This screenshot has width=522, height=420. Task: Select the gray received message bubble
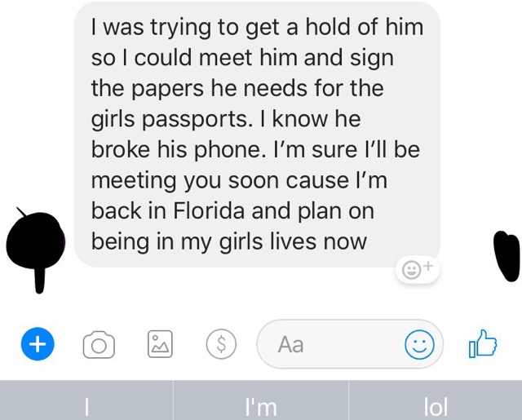pyautogui.click(x=257, y=135)
